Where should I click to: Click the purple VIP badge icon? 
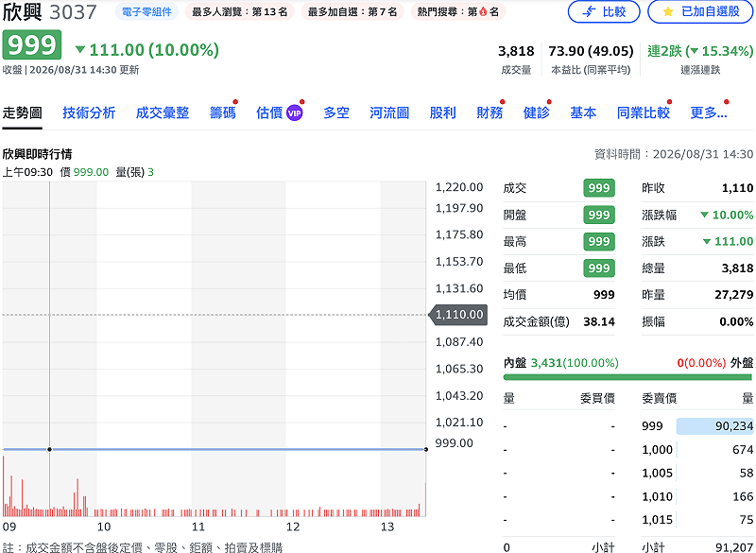pos(294,113)
